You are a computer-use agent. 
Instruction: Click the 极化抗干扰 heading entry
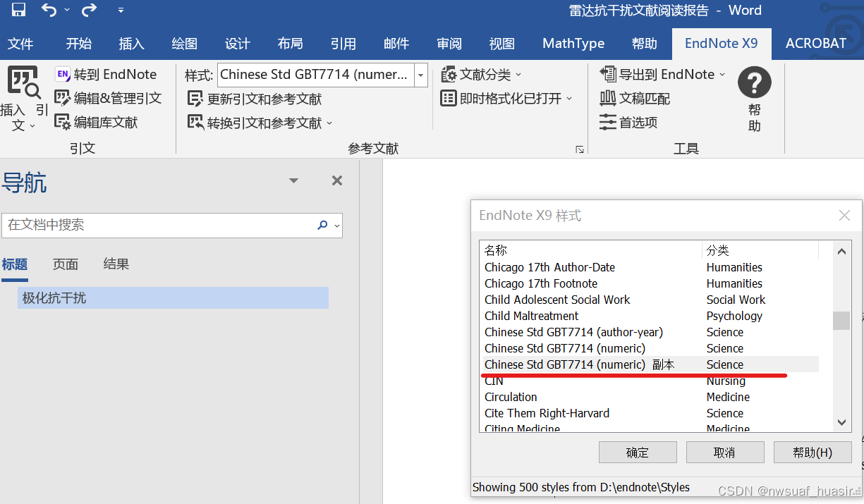[x=173, y=298]
